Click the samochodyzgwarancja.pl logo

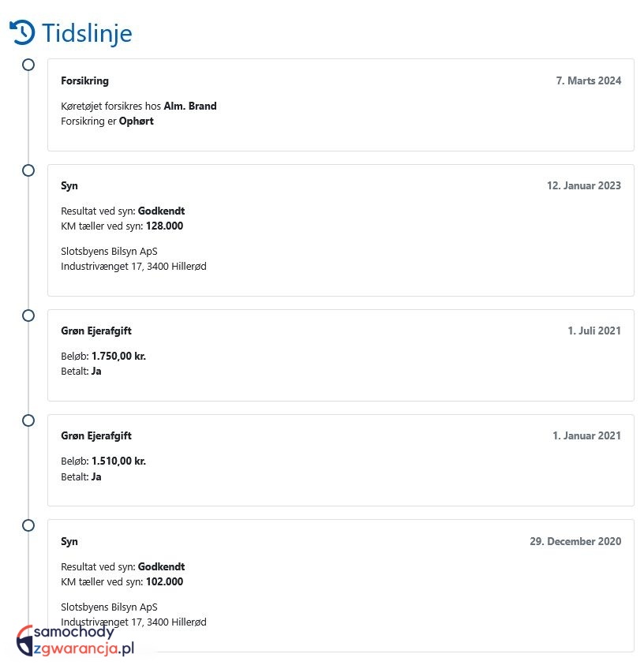(77, 640)
